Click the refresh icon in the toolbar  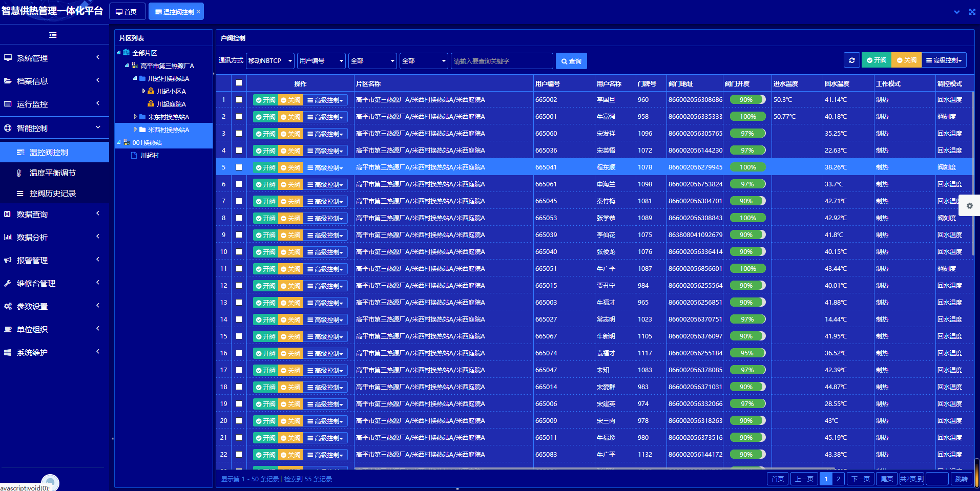pyautogui.click(x=851, y=60)
